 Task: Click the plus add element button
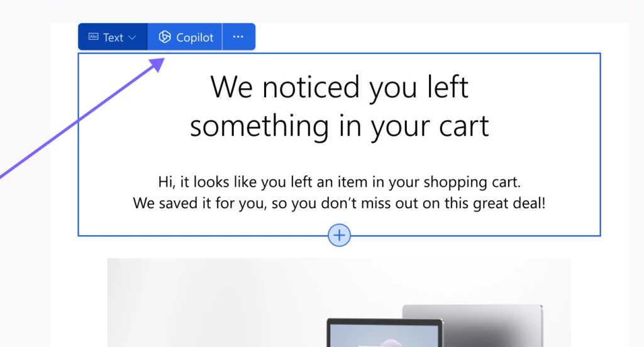[x=340, y=236]
